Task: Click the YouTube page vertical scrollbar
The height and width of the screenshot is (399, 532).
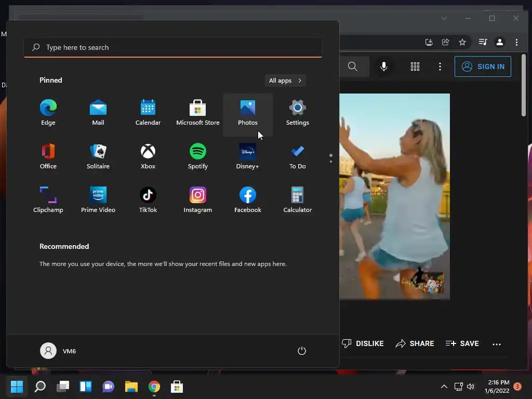Action: coord(524,85)
